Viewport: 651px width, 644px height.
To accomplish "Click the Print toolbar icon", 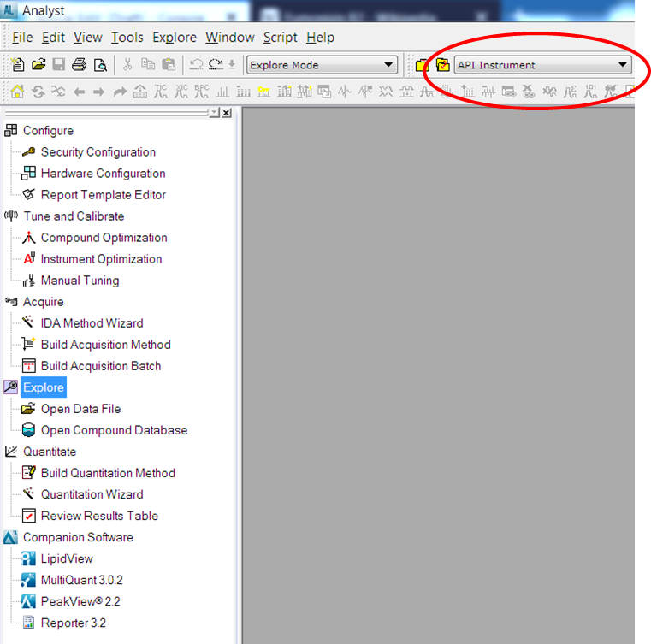I will point(79,65).
